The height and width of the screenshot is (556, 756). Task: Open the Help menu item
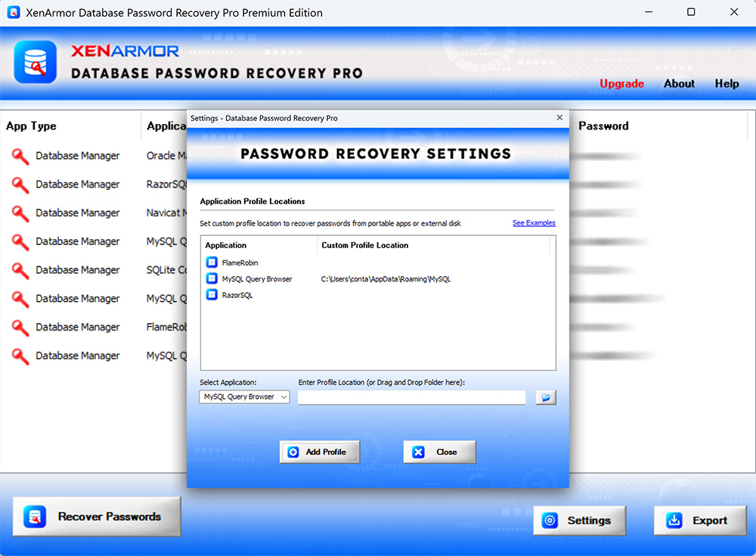[727, 83]
